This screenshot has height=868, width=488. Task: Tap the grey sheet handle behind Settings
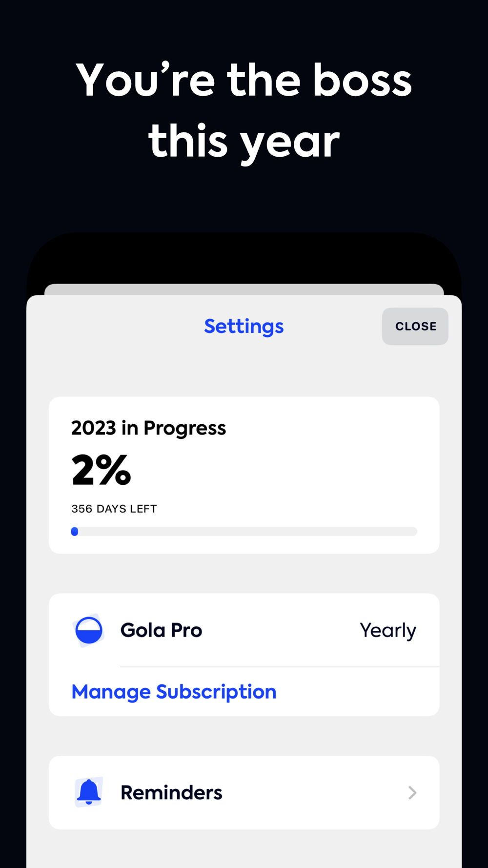[244, 289]
